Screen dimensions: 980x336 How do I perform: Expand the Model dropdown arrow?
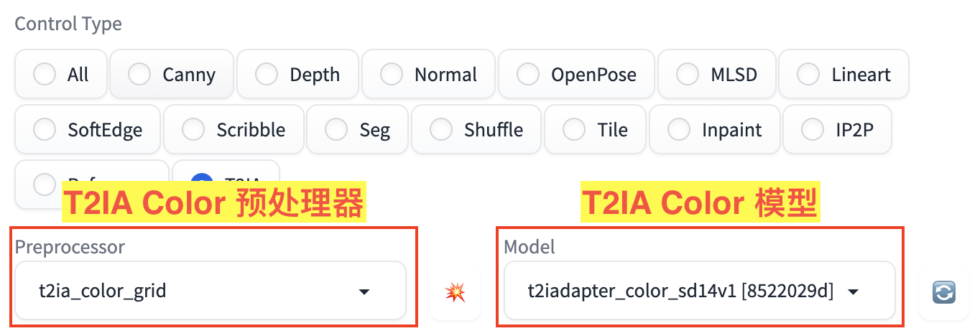click(x=854, y=291)
